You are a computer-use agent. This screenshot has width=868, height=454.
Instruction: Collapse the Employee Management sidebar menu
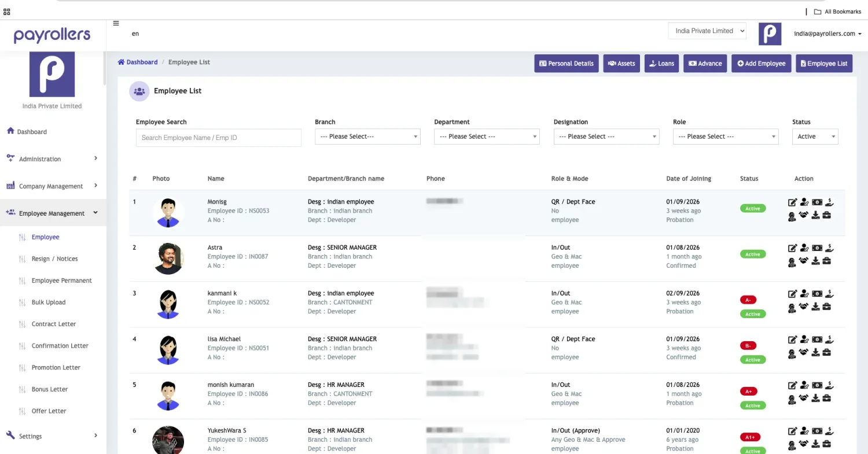click(x=53, y=213)
